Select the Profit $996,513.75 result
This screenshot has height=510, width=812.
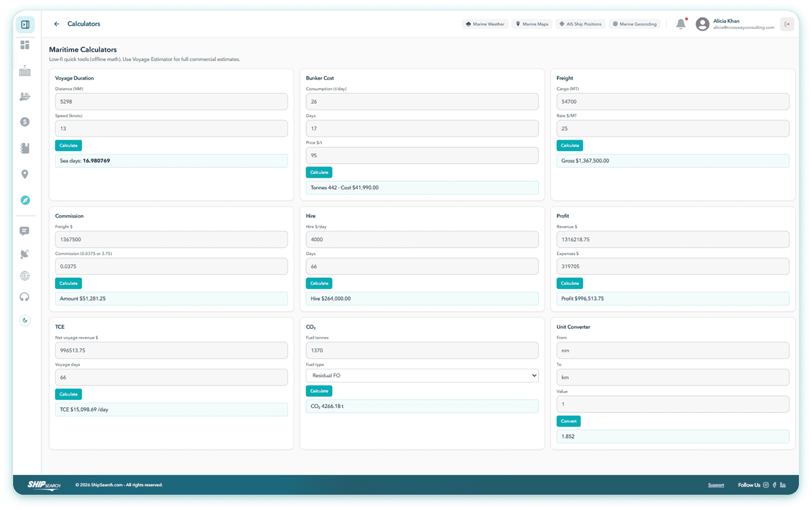[673, 299]
